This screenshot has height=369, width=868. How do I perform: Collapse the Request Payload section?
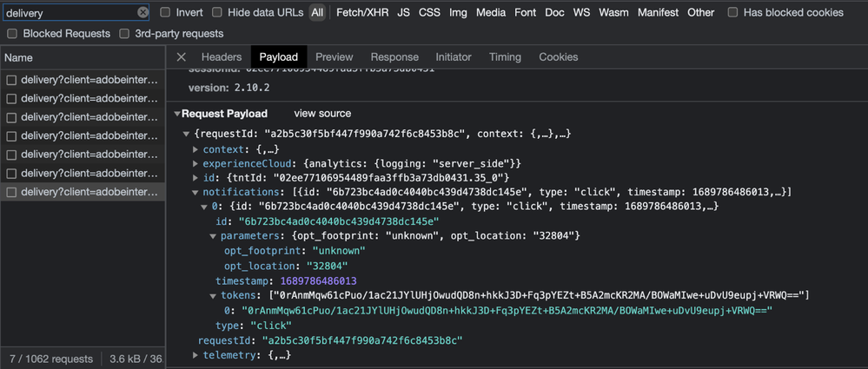(x=178, y=114)
